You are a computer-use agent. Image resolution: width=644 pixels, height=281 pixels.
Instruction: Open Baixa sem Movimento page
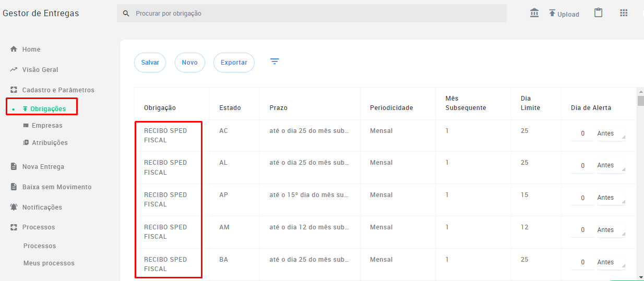(57, 187)
